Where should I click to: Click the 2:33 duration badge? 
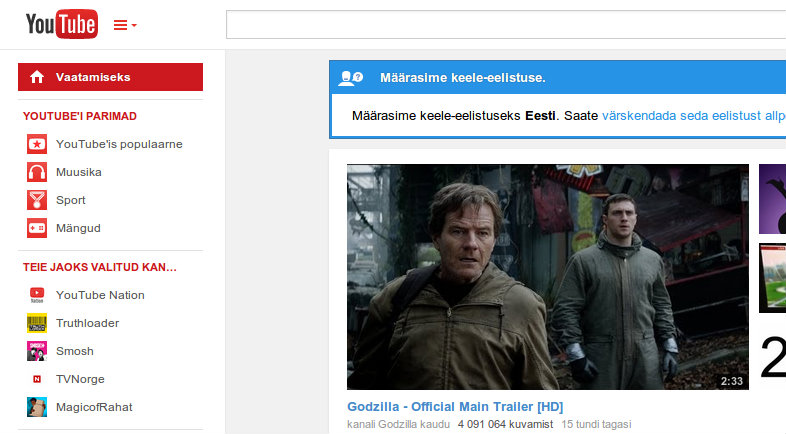click(732, 381)
